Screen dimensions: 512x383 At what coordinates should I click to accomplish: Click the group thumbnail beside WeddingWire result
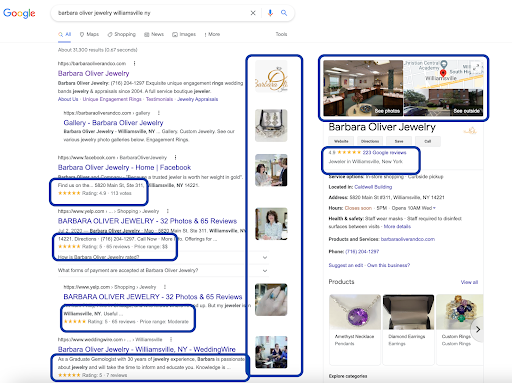coord(271,352)
